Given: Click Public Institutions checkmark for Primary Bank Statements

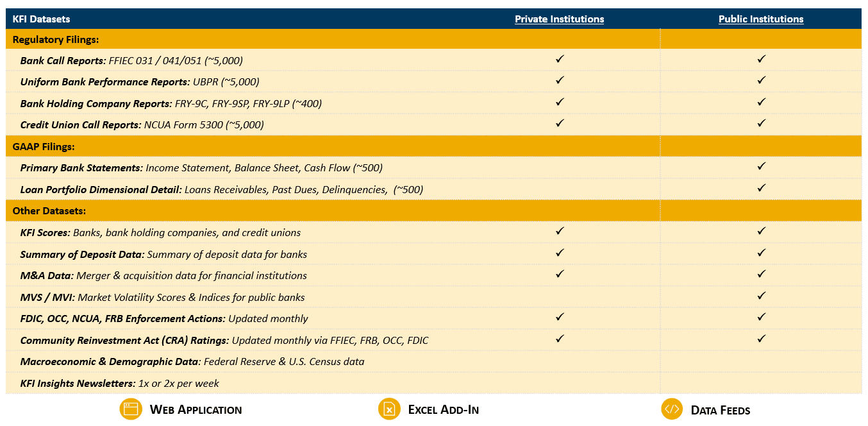Looking at the screenshot, I should pos(761,166).
